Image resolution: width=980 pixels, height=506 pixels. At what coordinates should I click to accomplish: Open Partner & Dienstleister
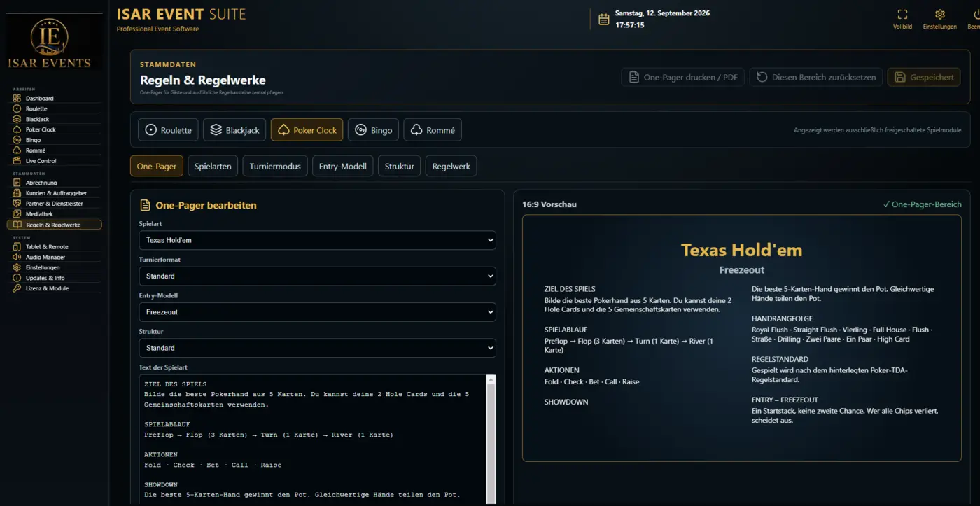tap(55, 204)
